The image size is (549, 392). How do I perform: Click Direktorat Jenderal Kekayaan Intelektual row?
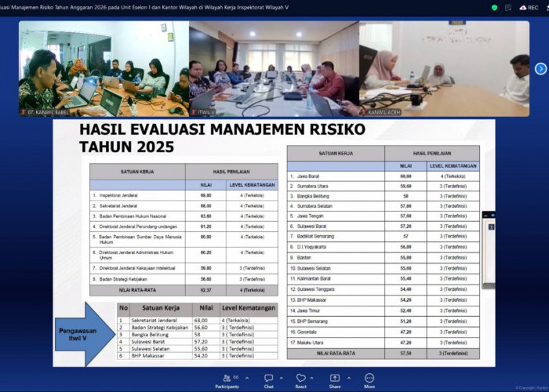coord(184,268)
